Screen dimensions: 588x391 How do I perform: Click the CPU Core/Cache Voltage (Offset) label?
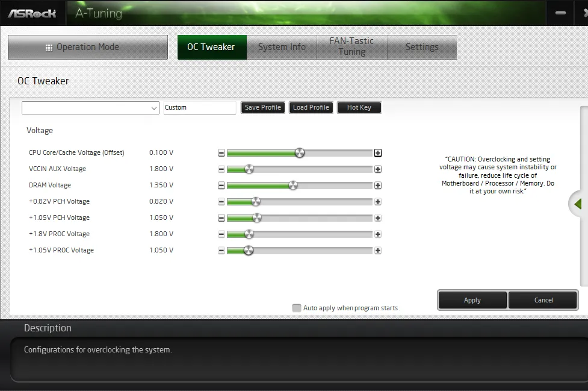pyautogui.click(x=76, y=152)
